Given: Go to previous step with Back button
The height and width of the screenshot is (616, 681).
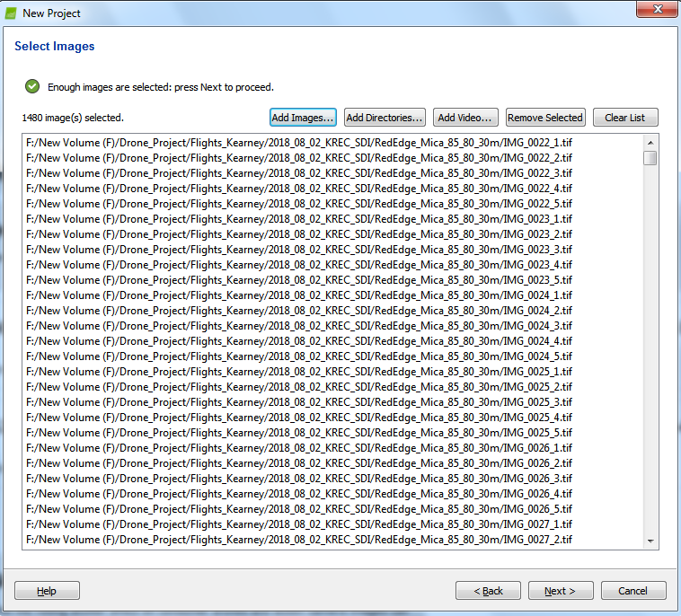Looking at the screenshot, I should coord(488,590).
